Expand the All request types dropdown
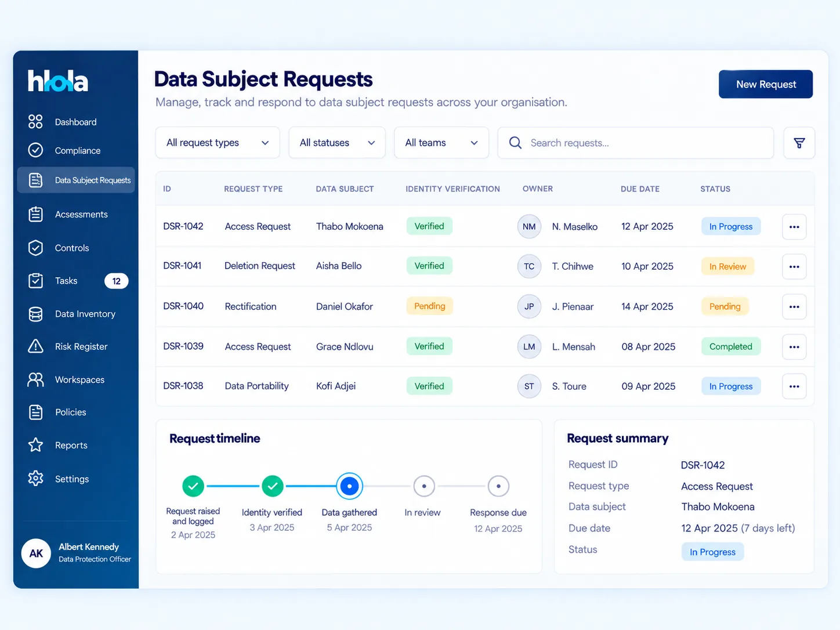840x630 pixels. click(218, 143)
